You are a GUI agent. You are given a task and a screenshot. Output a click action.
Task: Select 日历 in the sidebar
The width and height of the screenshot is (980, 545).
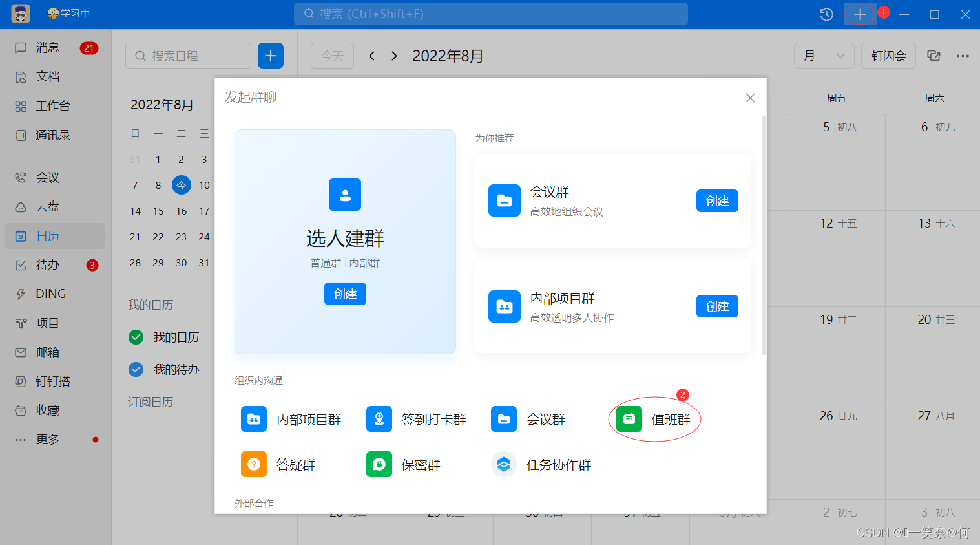point(56,236)
